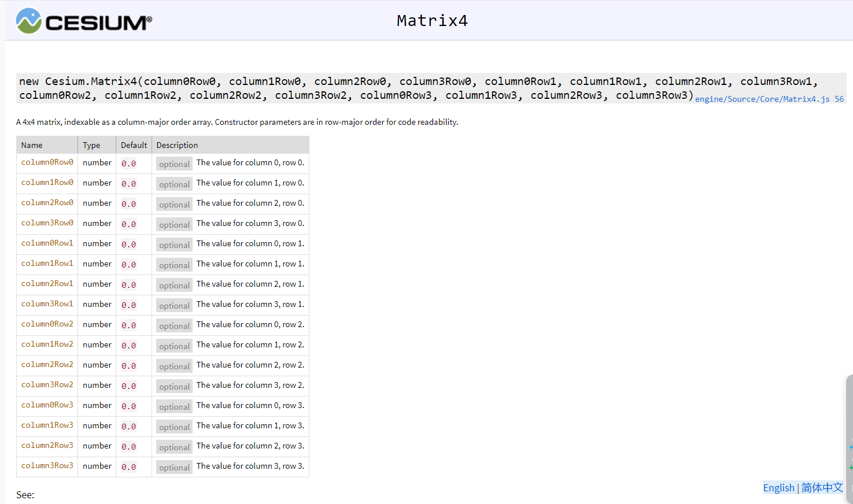
Task: Click type 'number' in column1Row3 row
Action: coord(97,425)
